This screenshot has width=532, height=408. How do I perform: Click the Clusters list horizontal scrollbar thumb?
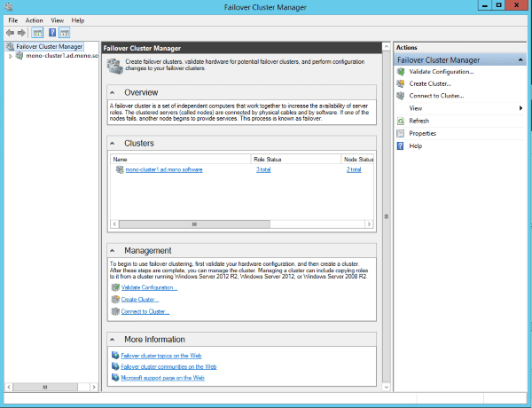[194, 224]
